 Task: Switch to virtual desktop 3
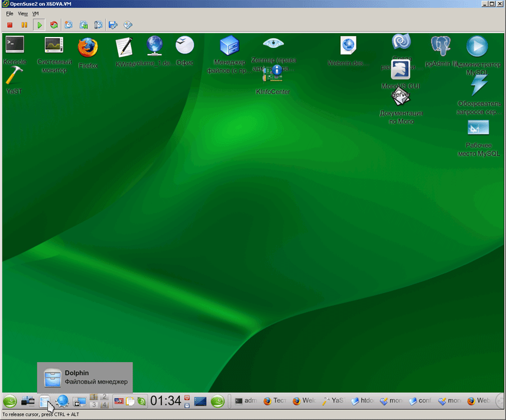[93, 405]
